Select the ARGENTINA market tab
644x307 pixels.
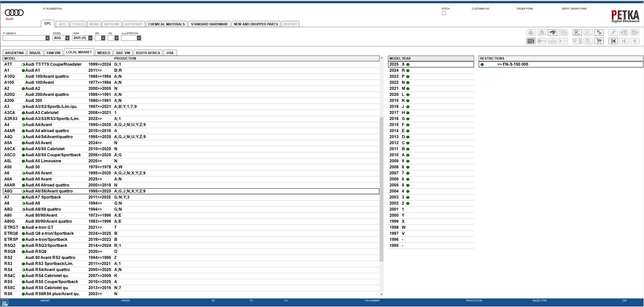[x=14, y=53]
